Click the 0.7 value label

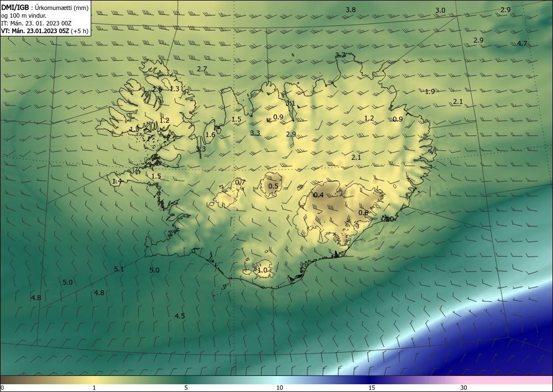(x=240, y=182)
